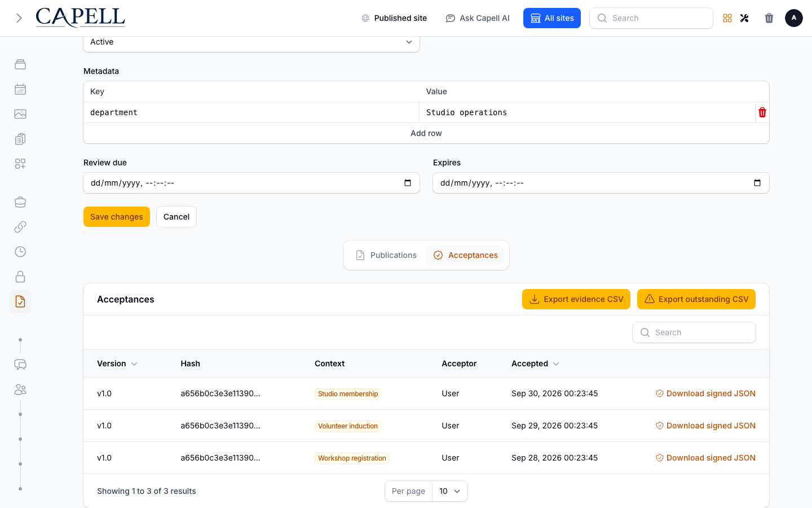Search within the Acceptances table
This screenshot has height=508, width=812.
[x=694, y=332]
